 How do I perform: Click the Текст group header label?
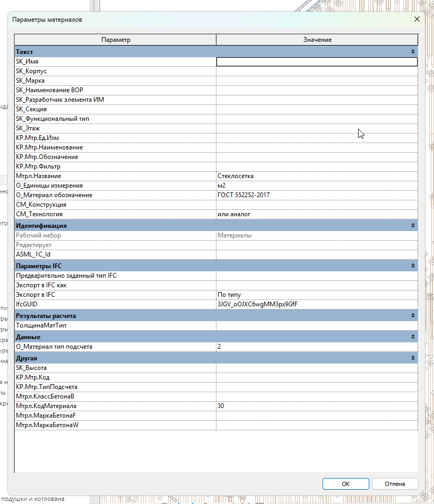(x=24, y=52)
